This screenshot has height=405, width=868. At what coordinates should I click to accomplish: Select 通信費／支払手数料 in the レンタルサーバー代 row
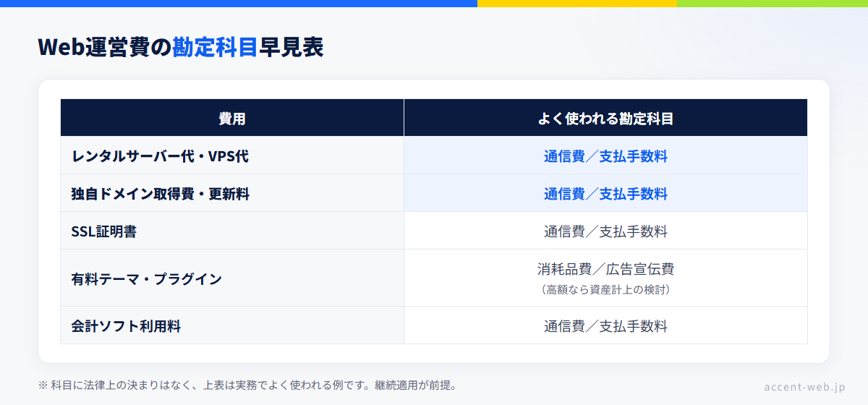605,156
